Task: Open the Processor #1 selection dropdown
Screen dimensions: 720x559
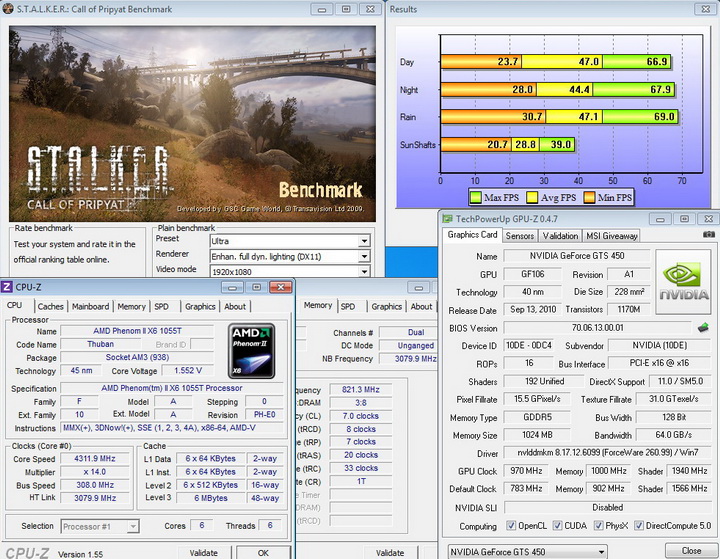Action: [x=133, y=526]
